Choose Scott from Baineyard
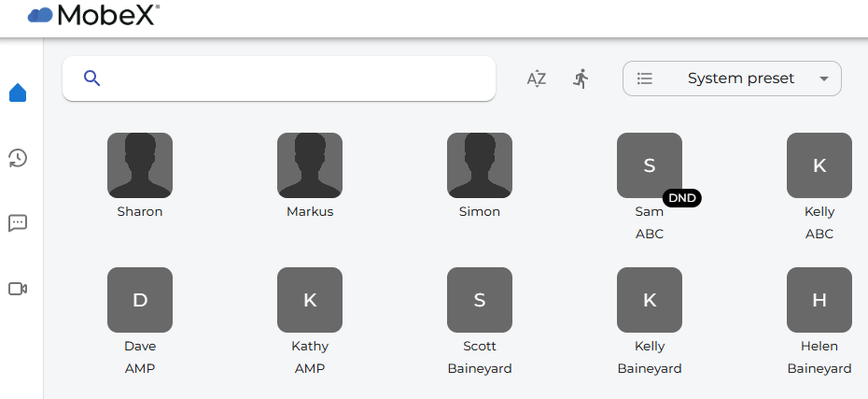The image size is (868, 399). tap(480, 300)
